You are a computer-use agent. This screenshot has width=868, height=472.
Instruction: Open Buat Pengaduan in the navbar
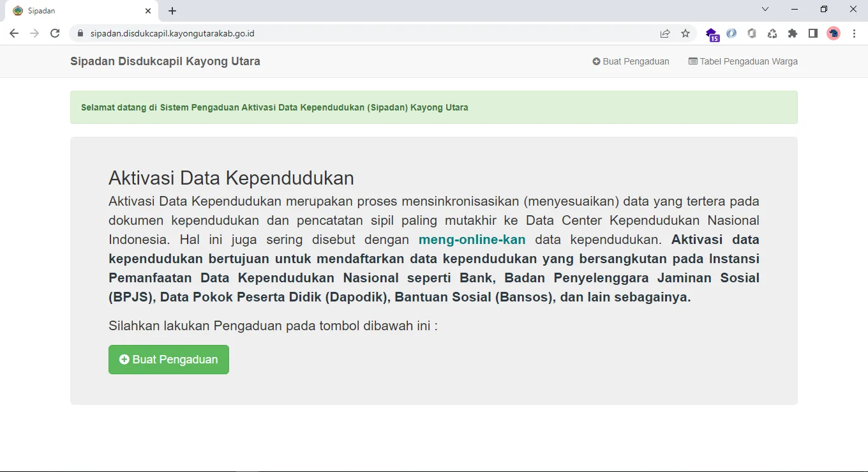click(631, 61)
